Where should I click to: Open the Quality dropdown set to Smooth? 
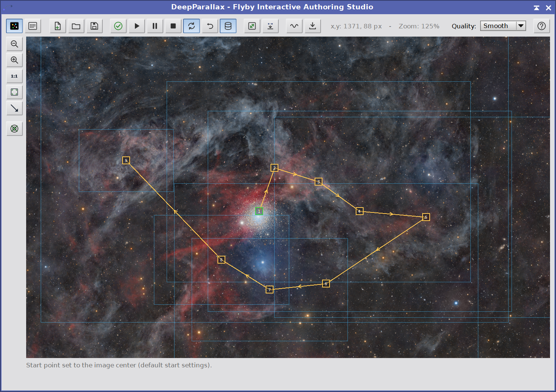(503, 26)
